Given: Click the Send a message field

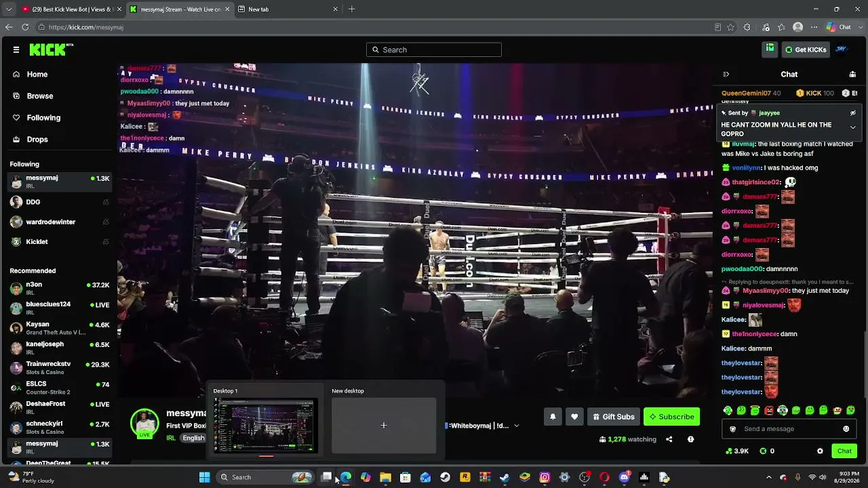Looking at the screenshot, I should pos(789,429).
